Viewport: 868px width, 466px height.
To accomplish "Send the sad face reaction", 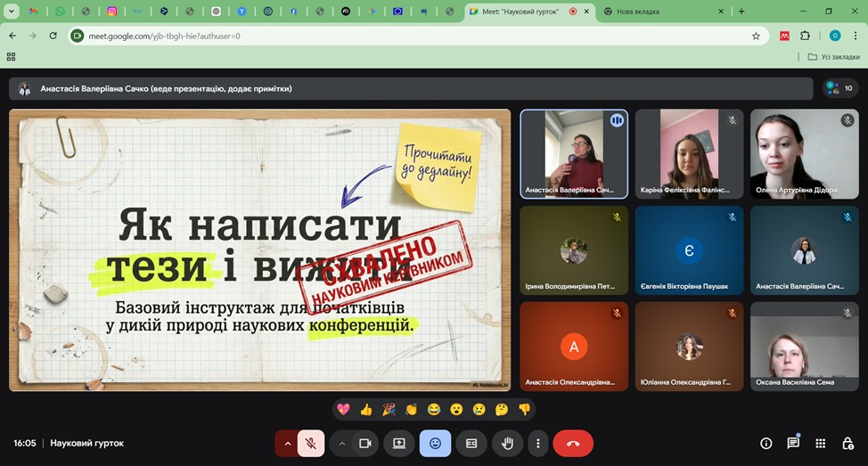I will (479, 410).
